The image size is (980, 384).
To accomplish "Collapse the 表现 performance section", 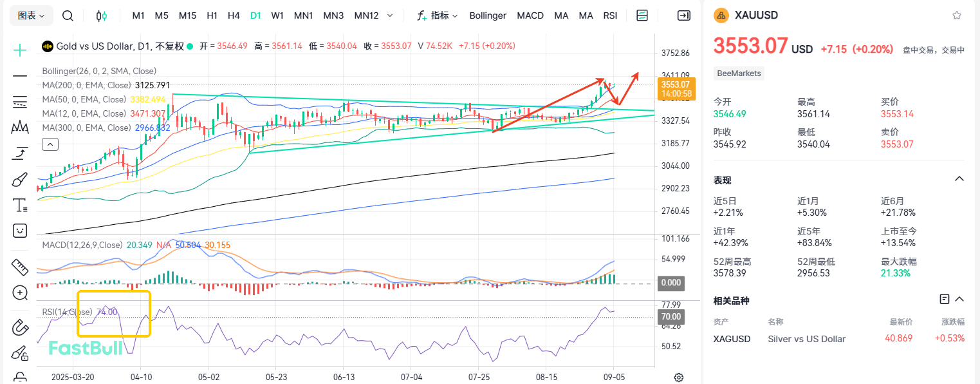I will (959, 178).
